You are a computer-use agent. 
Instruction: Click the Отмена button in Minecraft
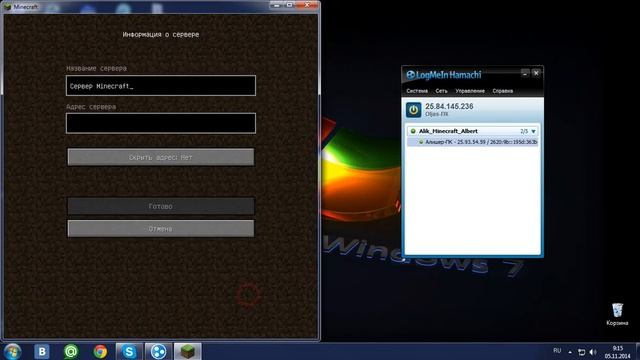(x=161, y=229)
